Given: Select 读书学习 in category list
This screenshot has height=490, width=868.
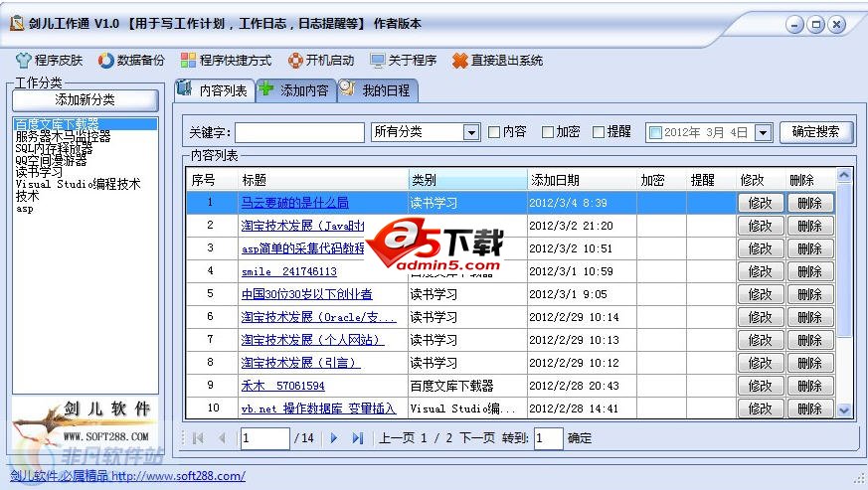Looking at the screenshot, I should tap(39, 172).
